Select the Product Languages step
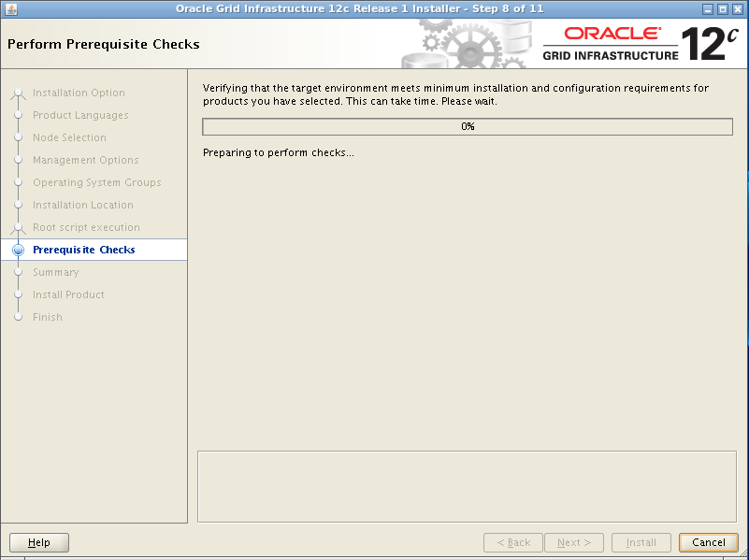This screenshot has height=560, width=749. [x=80, y=116]
